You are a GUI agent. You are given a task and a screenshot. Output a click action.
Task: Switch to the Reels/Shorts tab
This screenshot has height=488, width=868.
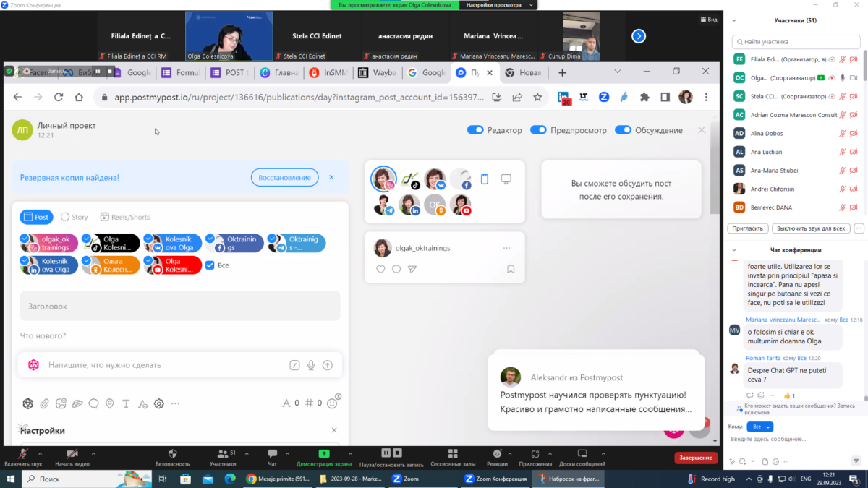pos(124,217)
